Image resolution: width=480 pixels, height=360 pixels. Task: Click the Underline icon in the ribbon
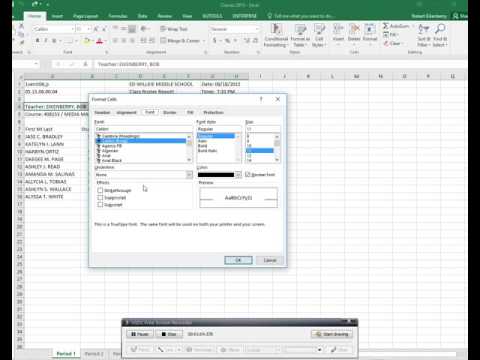pyautogui.click(x=54, y=41)
